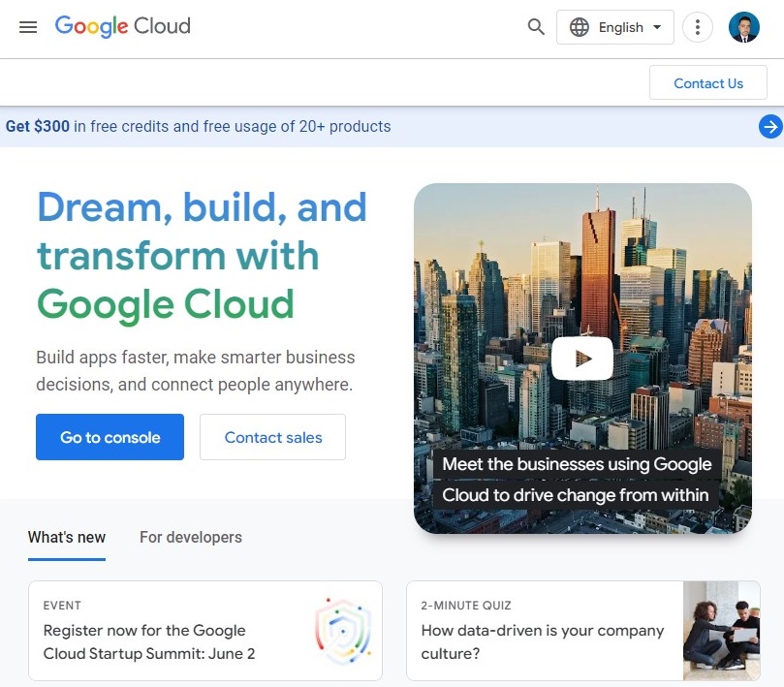Click the Google Cloud logo
Screen dimensions: 784x687
coord(122,26)
